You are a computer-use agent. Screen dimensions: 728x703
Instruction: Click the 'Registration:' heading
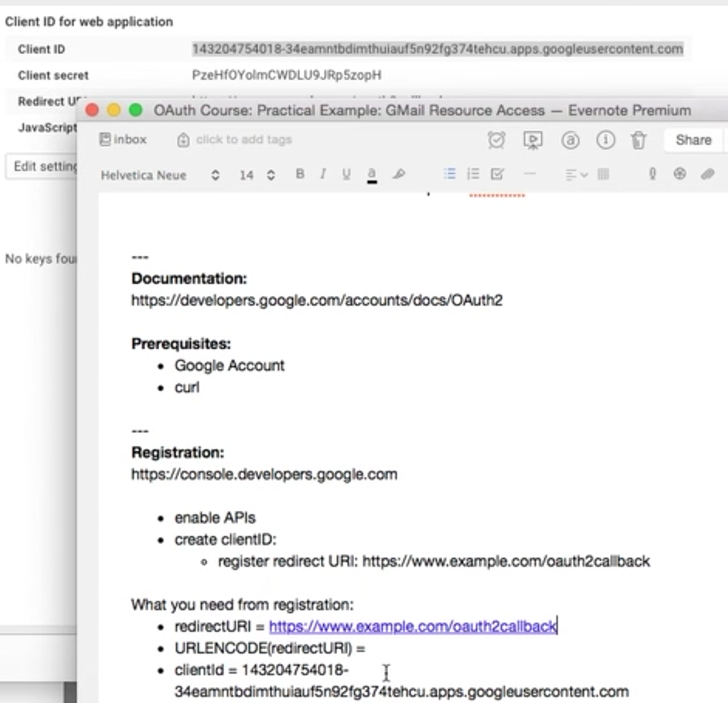tap(178, 453)
